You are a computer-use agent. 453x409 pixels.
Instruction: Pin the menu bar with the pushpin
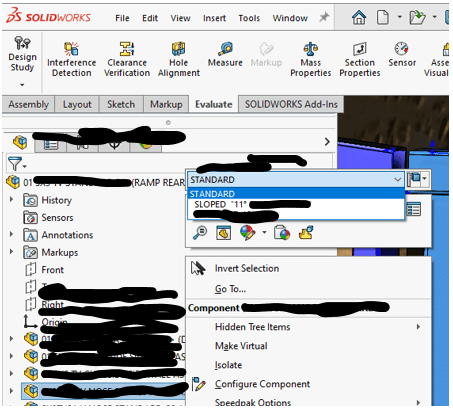[x=324, y=17]
